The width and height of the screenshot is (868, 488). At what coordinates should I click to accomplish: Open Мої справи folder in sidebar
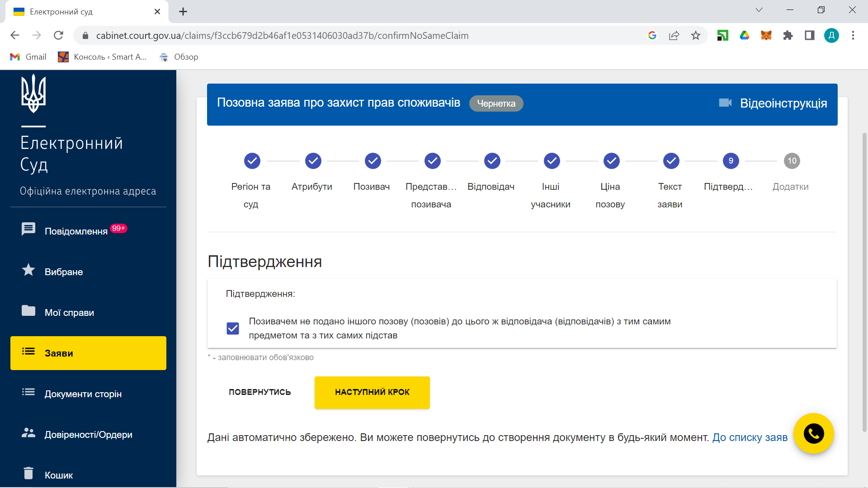click(x=28, y=311)
